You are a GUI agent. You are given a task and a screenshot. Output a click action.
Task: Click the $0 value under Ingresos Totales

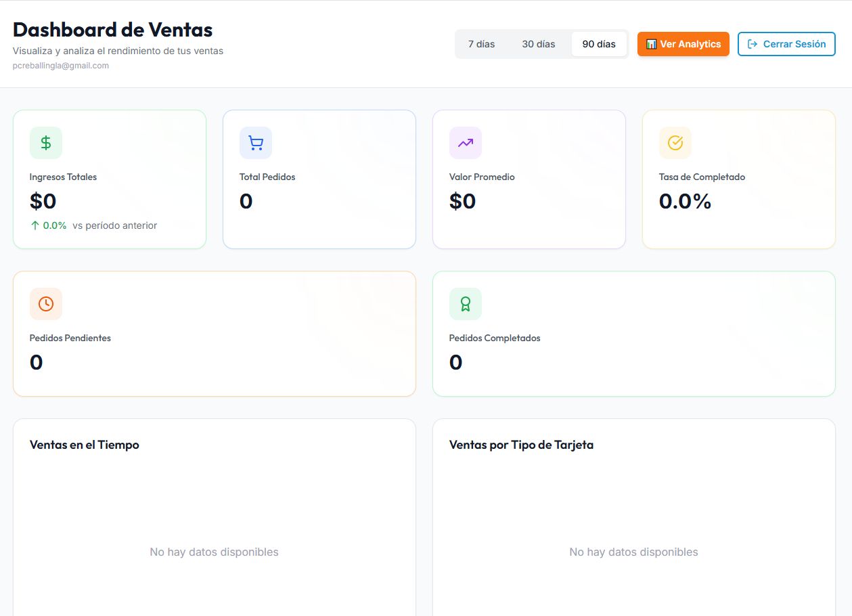coord(43,201)
